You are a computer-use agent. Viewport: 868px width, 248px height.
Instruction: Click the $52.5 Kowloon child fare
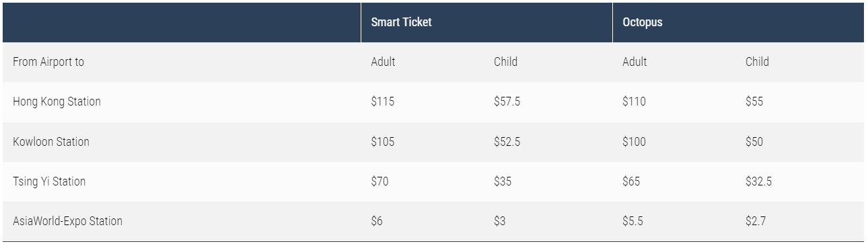[x=507, y=142]
